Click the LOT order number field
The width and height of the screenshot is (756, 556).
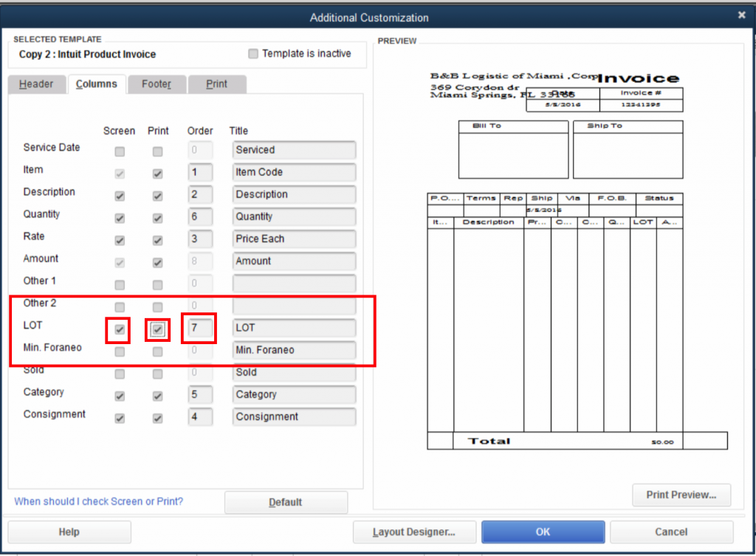200,328
